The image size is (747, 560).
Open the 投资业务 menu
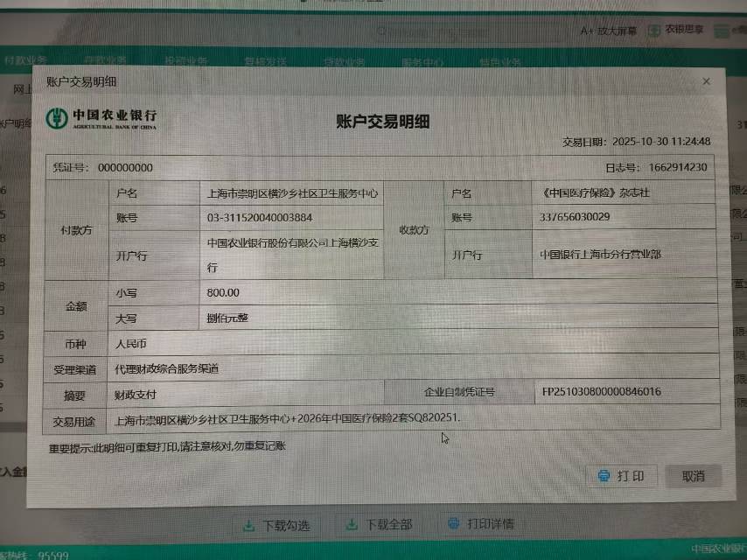tap(185, 61)
